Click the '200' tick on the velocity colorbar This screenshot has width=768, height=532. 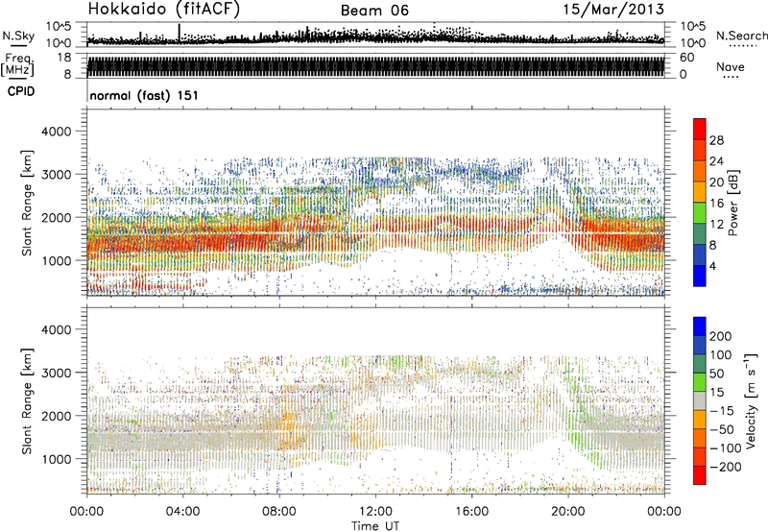(720, 336)
